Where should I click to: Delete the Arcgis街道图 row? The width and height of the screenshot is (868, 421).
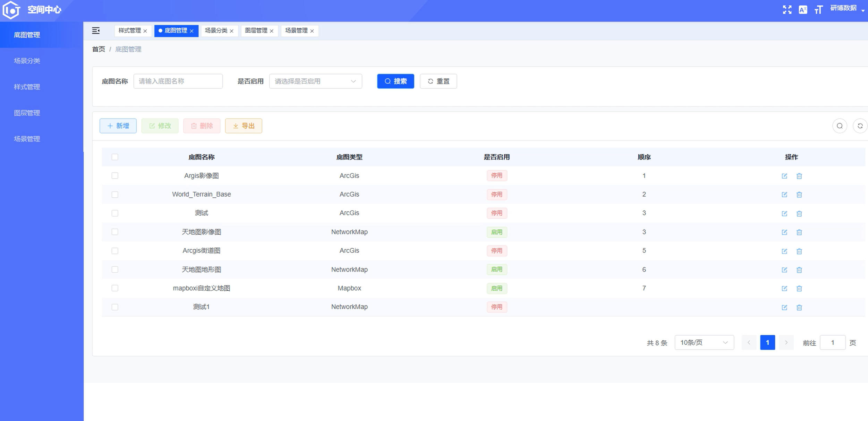click(799, 251)
